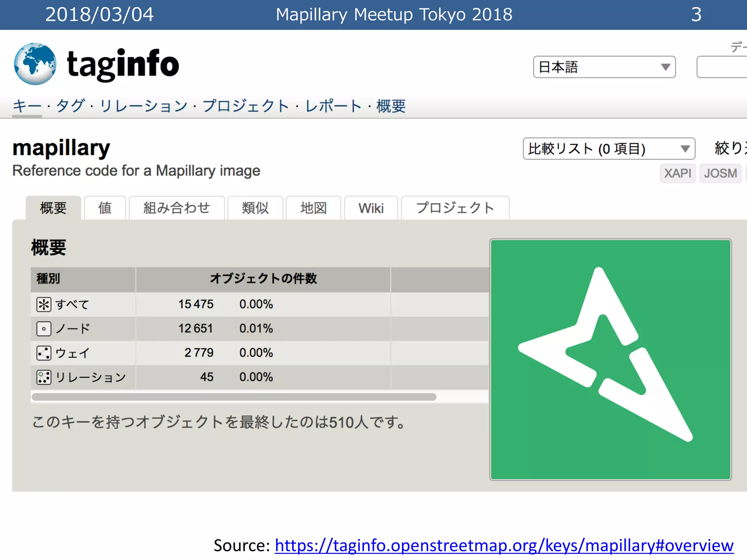Viewport: 747px width, 560px height.
Task: Click the 12 651 node count cell
Action: (x=196, y=328)
